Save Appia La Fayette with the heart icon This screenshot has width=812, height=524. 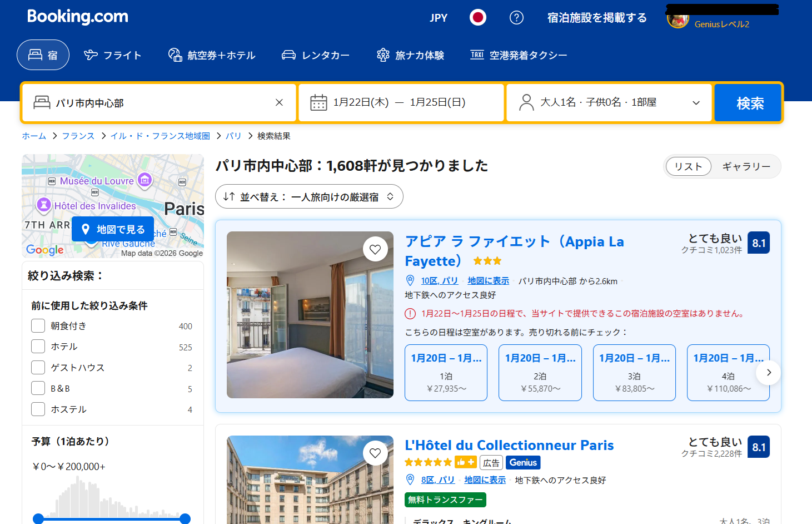click(375, 249)
